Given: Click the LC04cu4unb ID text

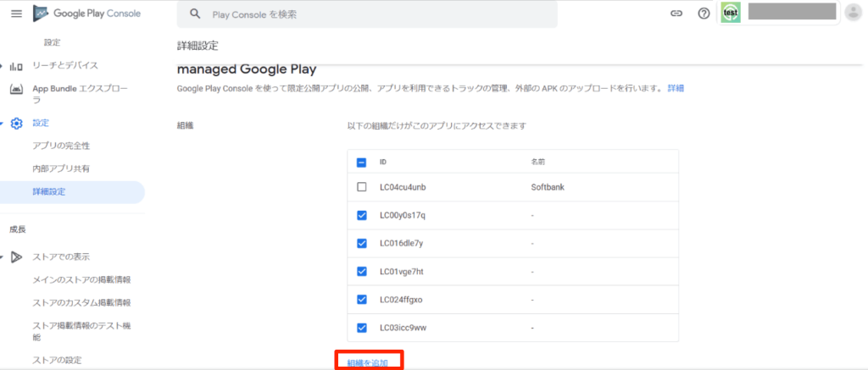Looking at the screenshot, I should (403, 187).
